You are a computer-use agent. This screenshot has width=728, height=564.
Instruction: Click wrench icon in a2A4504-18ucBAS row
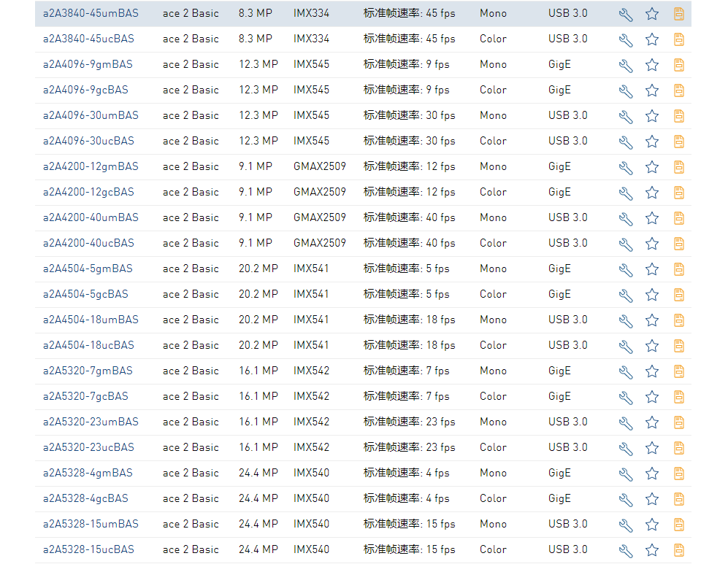tap(625, 346)
